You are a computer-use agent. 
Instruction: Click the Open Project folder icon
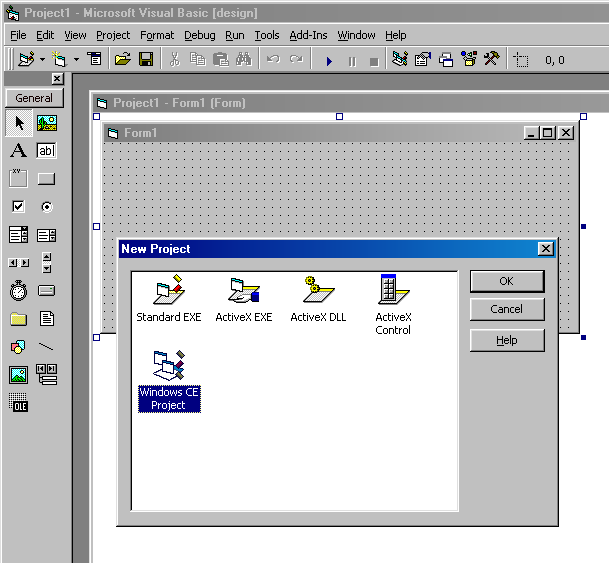[123, 59]
